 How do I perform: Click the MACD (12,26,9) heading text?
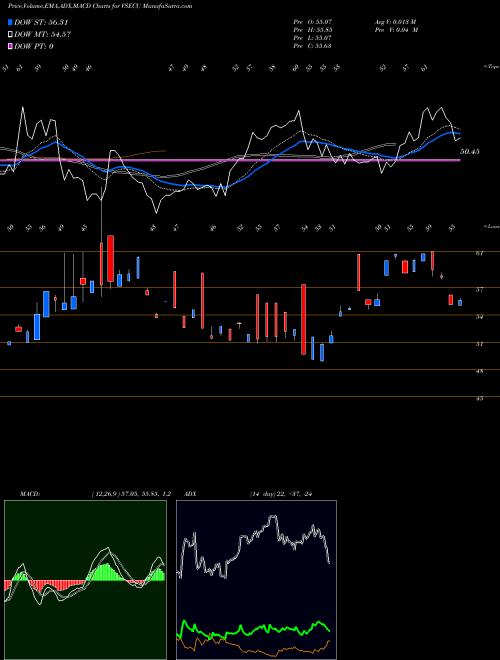pyautogui.click(x=95, y=494)
